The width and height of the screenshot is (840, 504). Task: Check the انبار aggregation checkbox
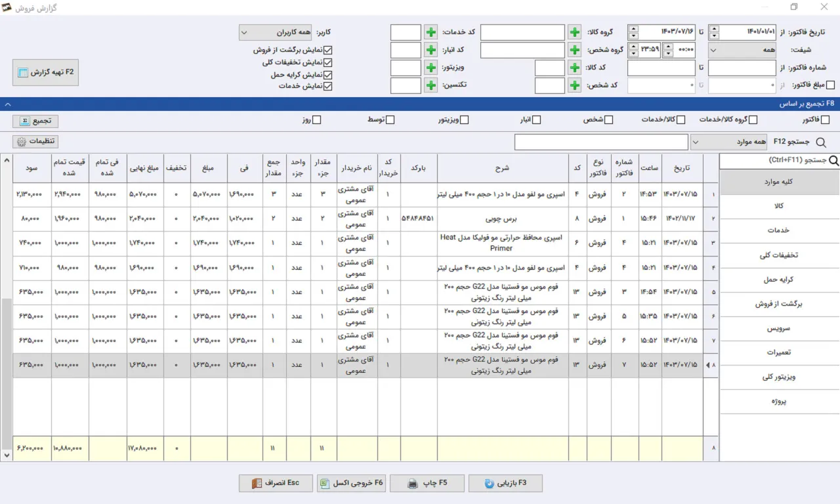pyautogui.click(x=536, y=119)
